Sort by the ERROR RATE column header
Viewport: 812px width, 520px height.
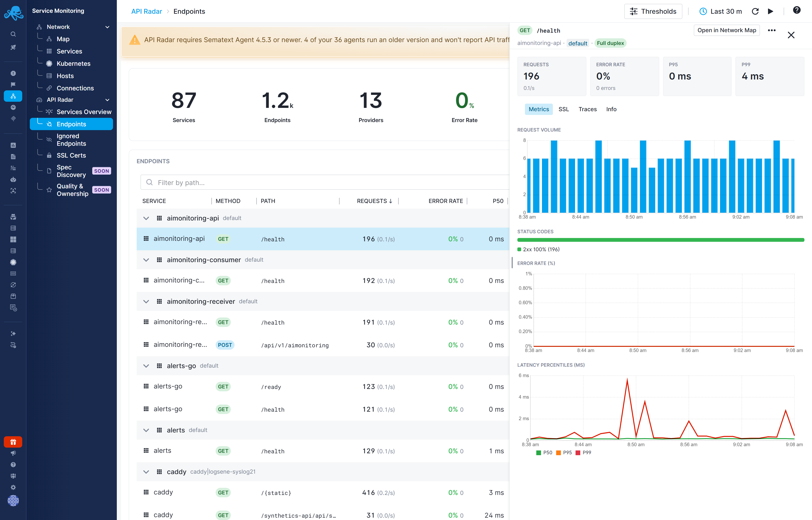coord(445,201)
